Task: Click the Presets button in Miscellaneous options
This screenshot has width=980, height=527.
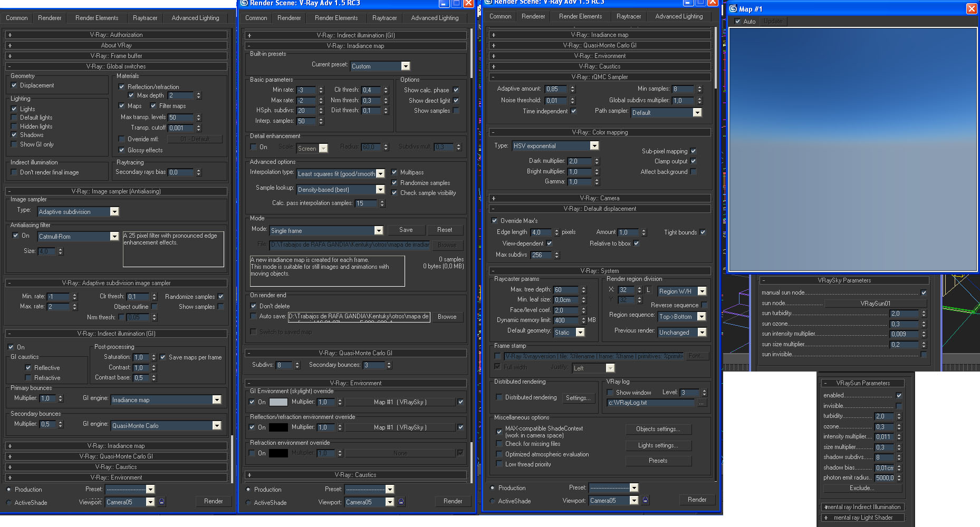Action: (x=658, y=461)
